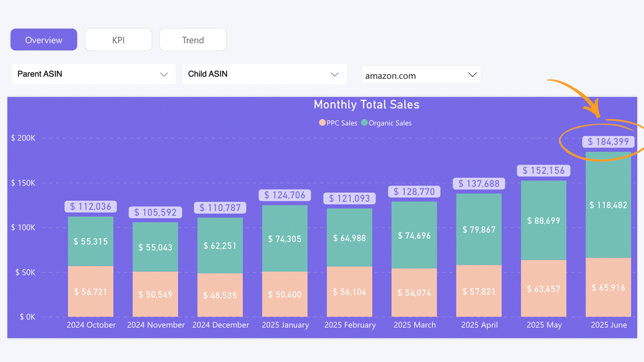Viewport: 644px width, 362px height.
Task: Toggle the PPC Sales legend item
Action: coord(338,123)
